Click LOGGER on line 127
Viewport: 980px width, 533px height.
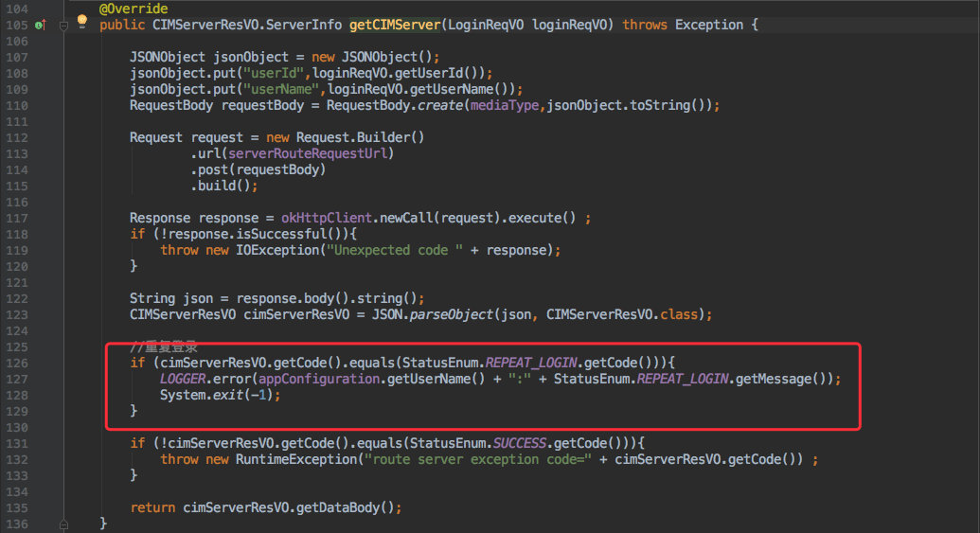[183, 380]
